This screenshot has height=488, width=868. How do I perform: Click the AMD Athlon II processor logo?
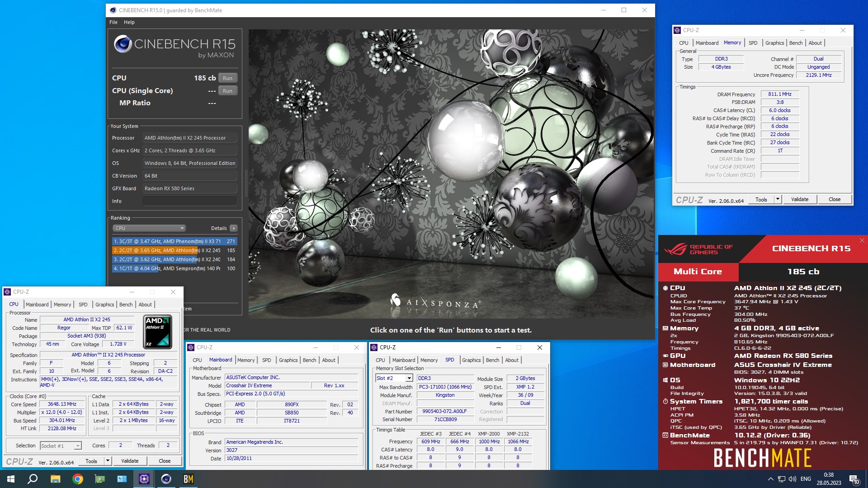pos(158,332)
